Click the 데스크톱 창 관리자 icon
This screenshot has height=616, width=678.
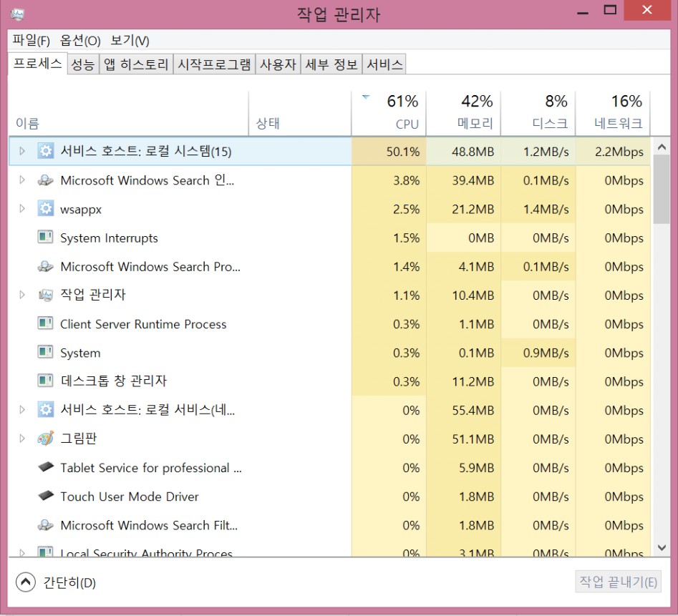pos(45,381)
